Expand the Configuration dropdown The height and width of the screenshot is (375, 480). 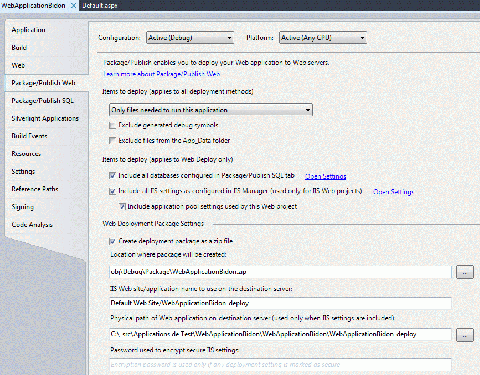[x=190, y=38]
